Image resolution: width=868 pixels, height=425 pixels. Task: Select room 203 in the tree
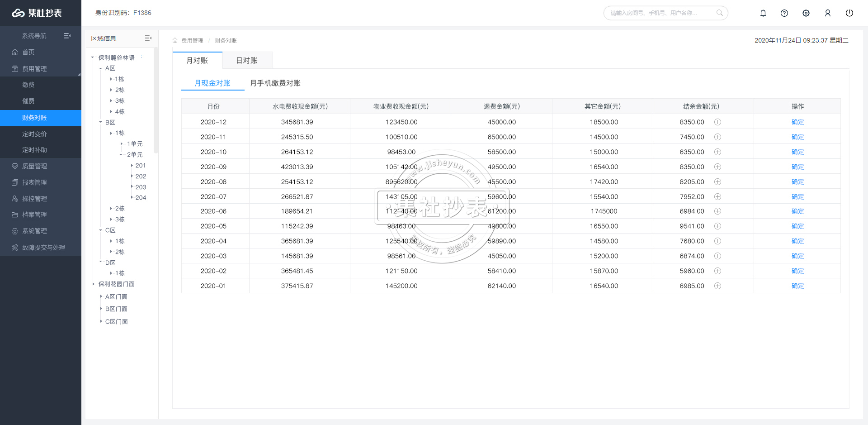coord(141,187)
